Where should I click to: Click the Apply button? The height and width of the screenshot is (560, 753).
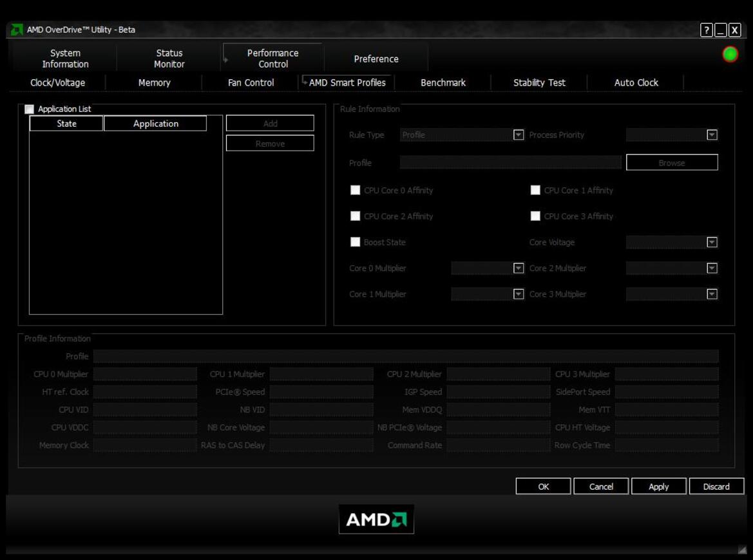[658, 487]
